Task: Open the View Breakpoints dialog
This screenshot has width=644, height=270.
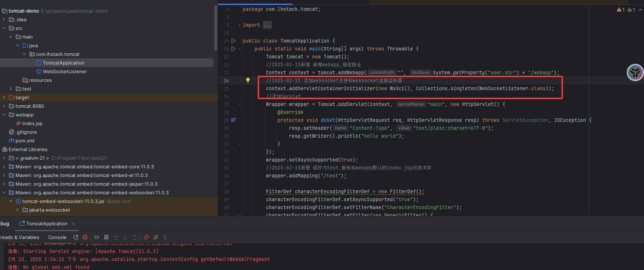Action: pos(146,237)
